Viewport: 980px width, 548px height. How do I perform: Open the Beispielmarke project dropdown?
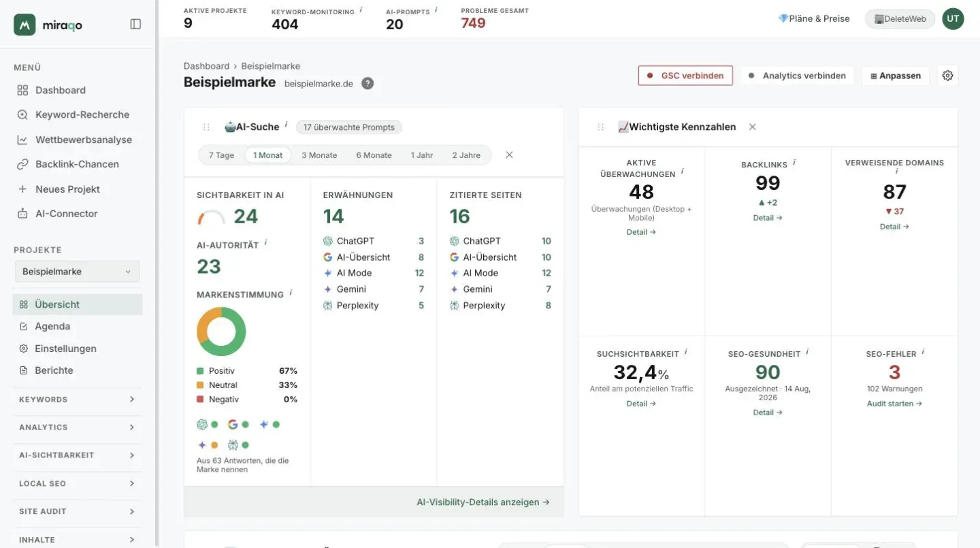coord(77,272)
